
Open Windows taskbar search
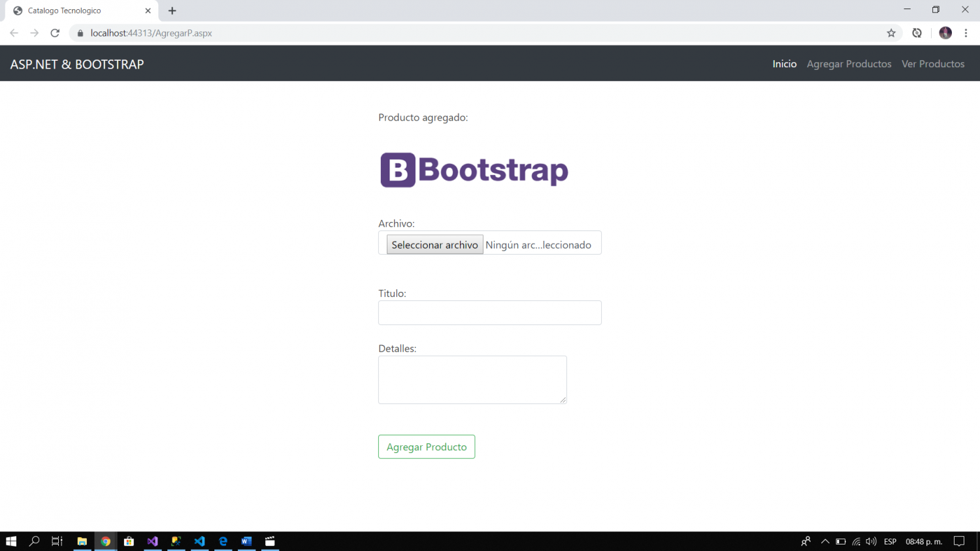(x=35, y=541)
